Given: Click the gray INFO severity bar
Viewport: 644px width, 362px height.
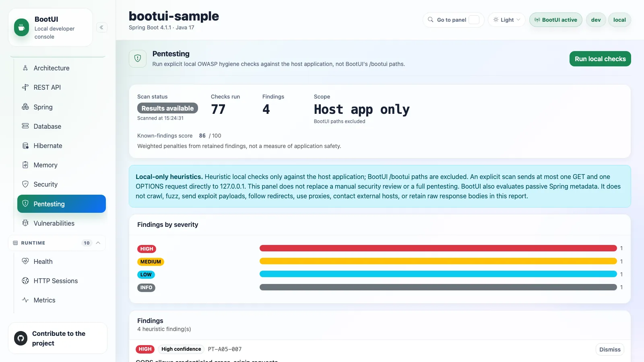Looking at the screenshot, I should click(438, 287).
